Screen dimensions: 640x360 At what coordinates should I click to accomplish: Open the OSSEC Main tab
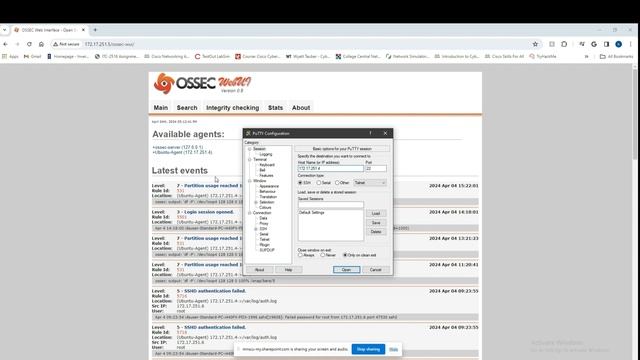click(x=161, y=108)
